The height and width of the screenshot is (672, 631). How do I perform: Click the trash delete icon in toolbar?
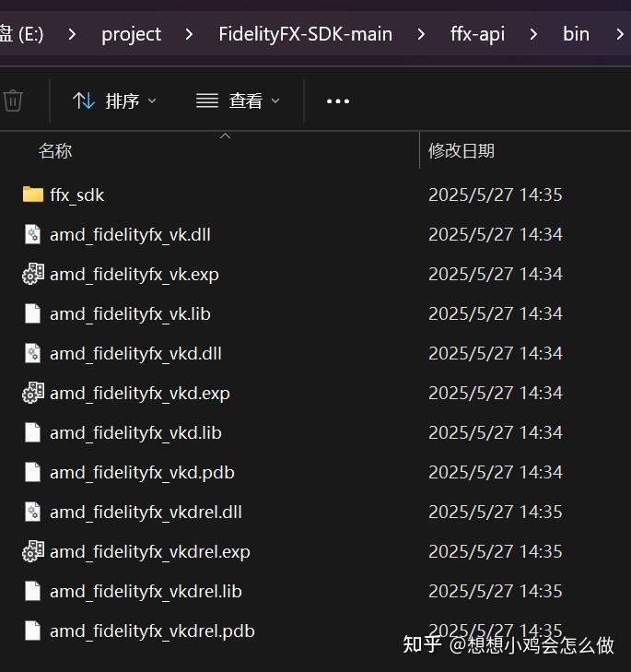(x=13, y=100)
